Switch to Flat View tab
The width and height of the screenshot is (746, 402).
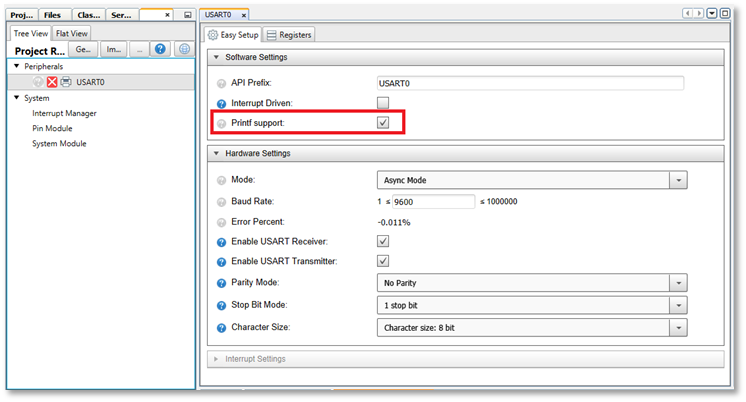(70, 33)
